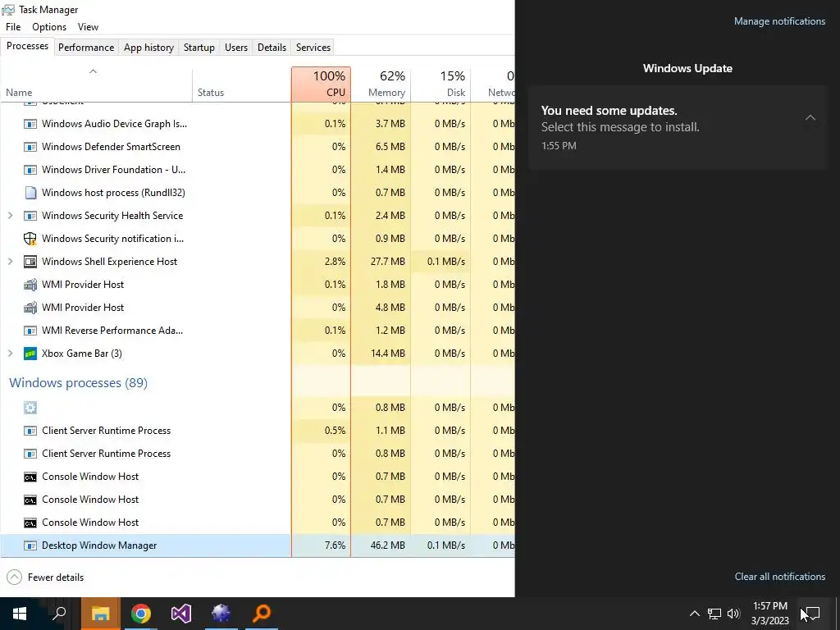This screenshot has height=630, width=840.
Task: Collapse Task Manager with Fewer details
Action: point(46,577)
